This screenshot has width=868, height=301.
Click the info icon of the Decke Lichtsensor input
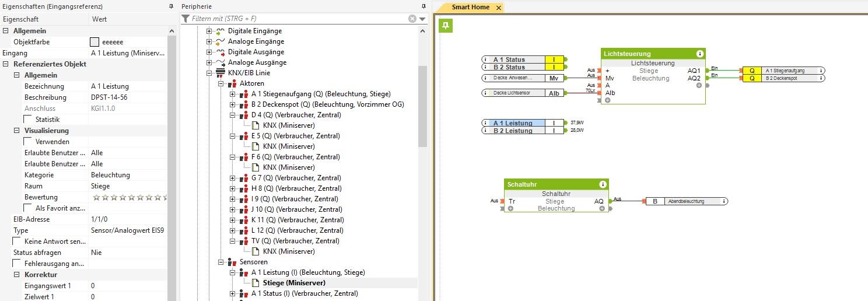(x=486, y=93)
